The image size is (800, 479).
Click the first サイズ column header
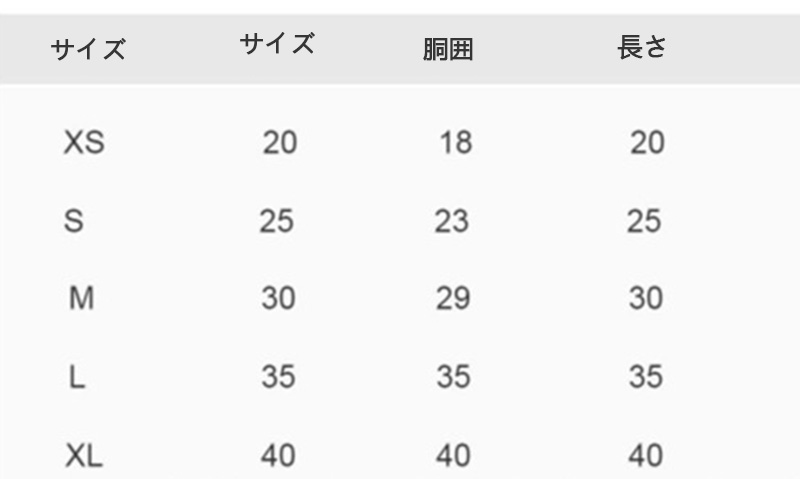tap(88, 49)
